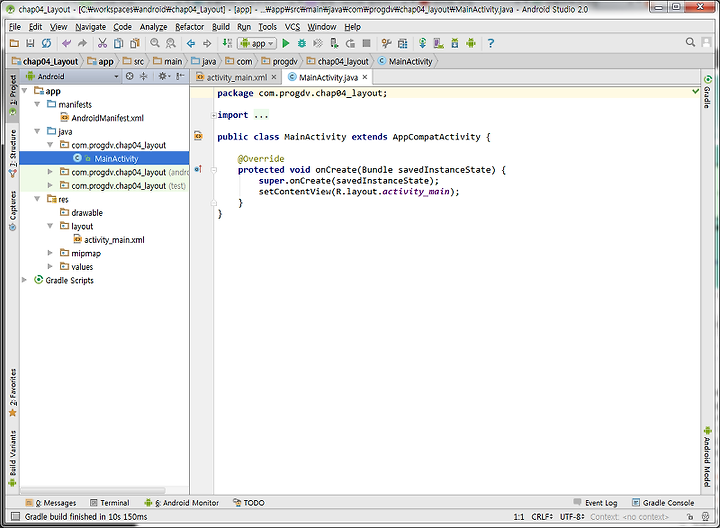Click the src breadcrumb in navigation bar
The height and width of the screenshot is (528, 720).
134,62
